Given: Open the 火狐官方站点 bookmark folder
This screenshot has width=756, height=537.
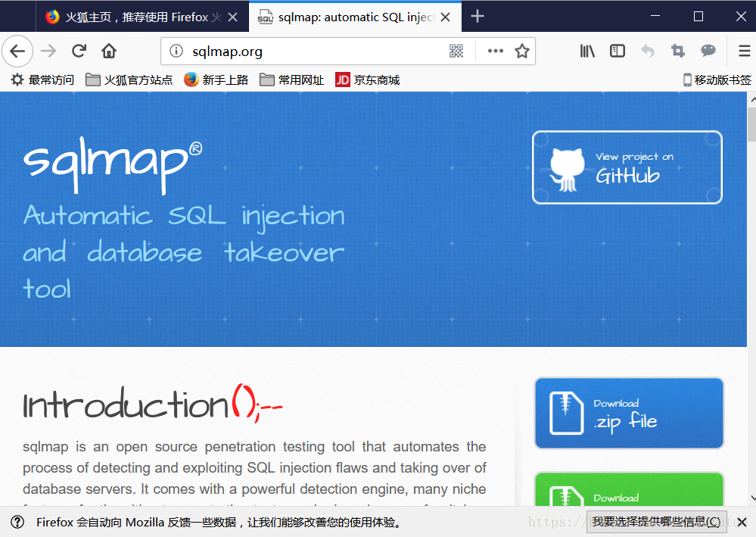Looking at the screenshot, I should click(129, 80).
